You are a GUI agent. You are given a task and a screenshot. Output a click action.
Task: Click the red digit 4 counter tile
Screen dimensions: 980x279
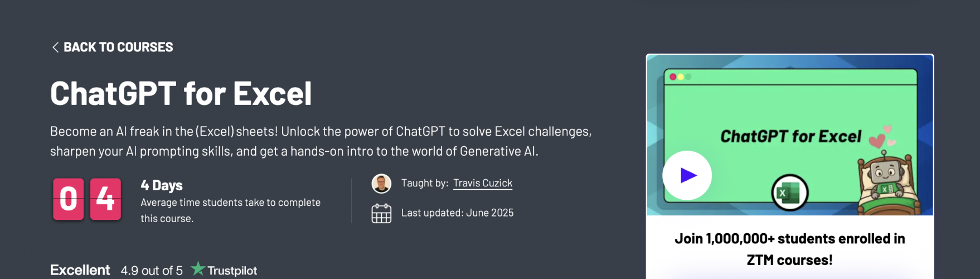click(x=105, y=199)
